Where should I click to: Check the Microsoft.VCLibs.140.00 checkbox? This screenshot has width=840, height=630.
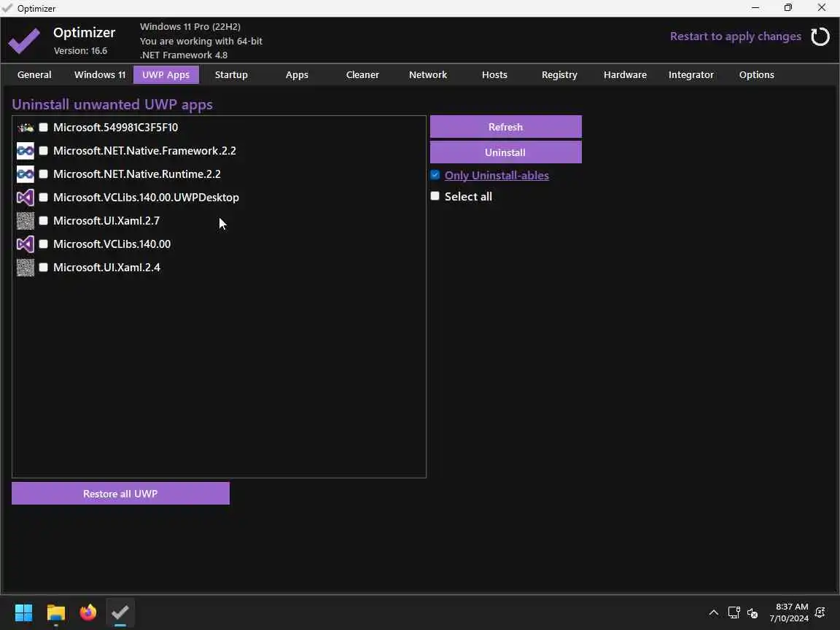(x=44, y=244)
